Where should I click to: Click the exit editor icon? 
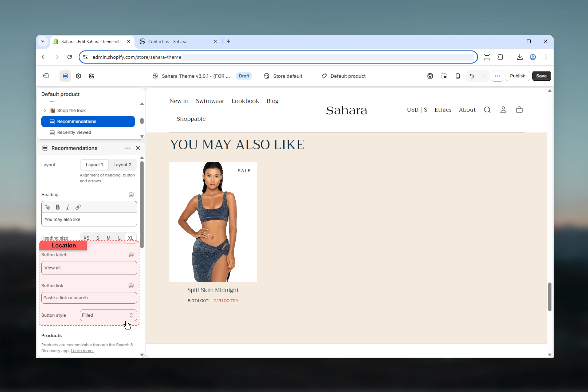click(46, 76)
